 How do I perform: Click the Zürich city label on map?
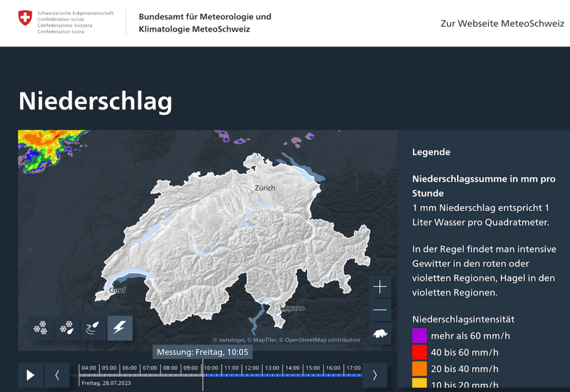264,188
